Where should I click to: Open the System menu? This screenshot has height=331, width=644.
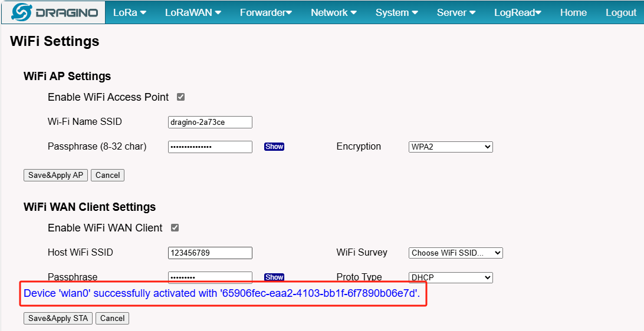point(397,13)
